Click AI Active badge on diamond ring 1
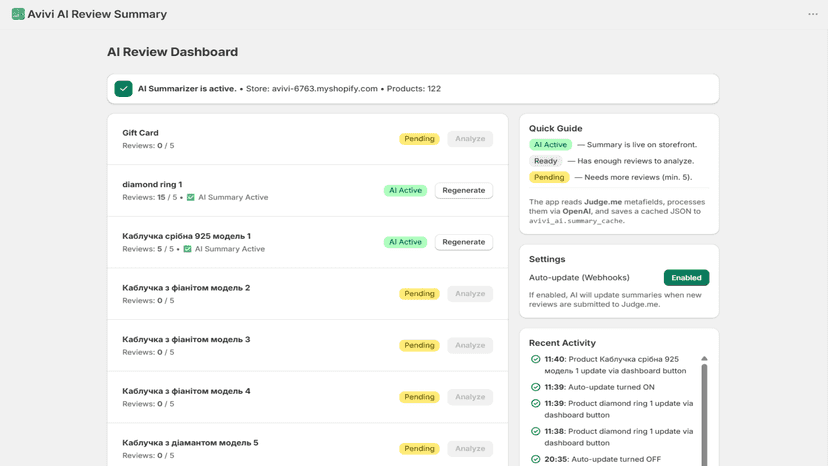The image size is (828, 466). [x=405, y=190]
